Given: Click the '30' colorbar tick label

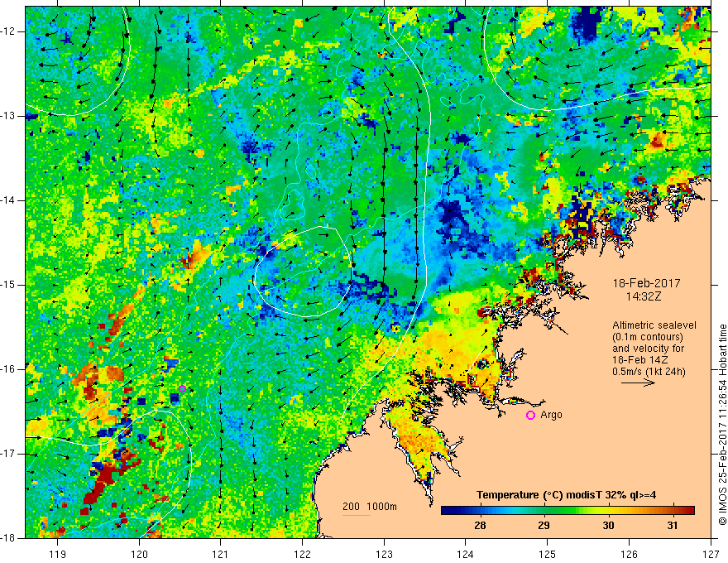Looking at the screenshot, I should (x=608, y=526).
